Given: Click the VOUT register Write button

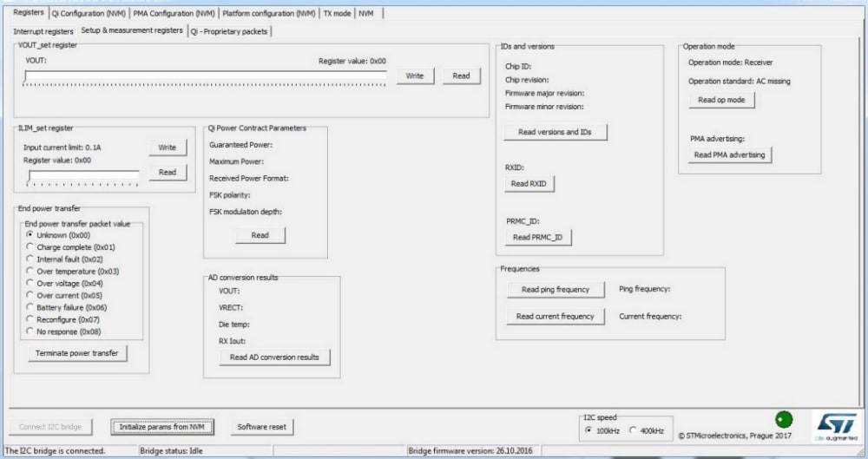Looking at the screenshot, I should pos(415,76).
